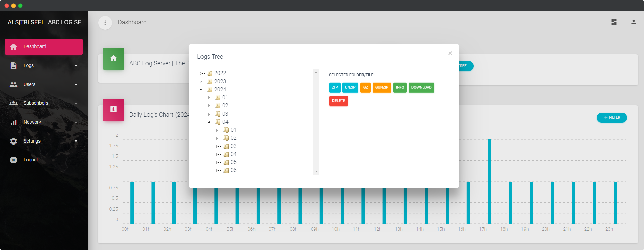
Task: Click the 00h bar in the chart
Action: 132,203
